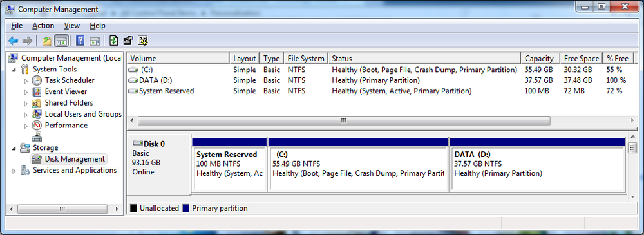Expand the Performance node

26,126
